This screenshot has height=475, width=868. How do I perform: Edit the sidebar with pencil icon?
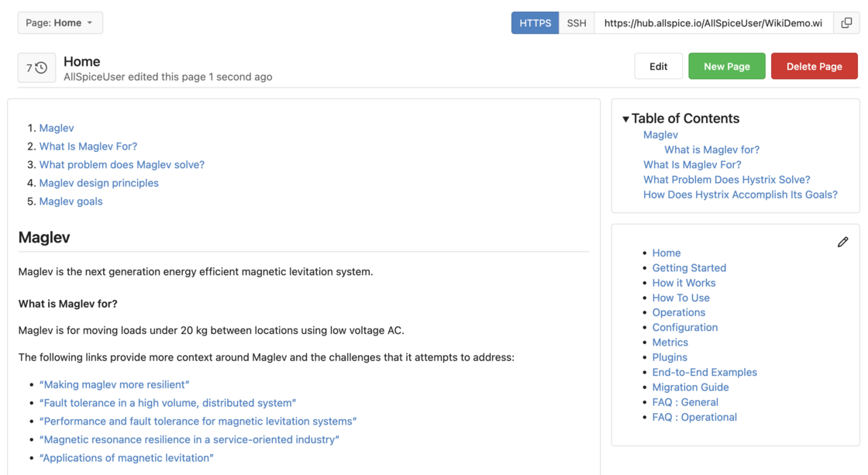click(842, 243)
